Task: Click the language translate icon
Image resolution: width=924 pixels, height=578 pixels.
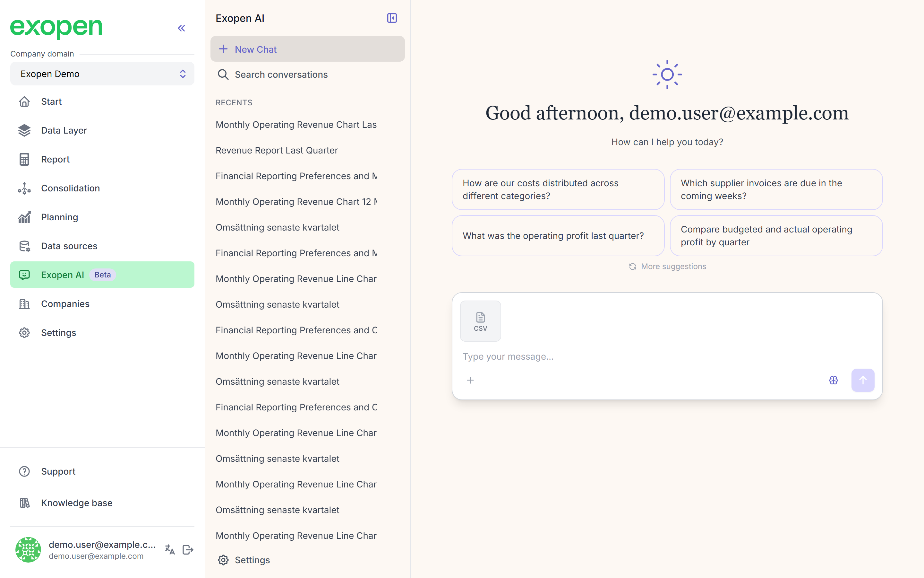Action: pos(170,550)
